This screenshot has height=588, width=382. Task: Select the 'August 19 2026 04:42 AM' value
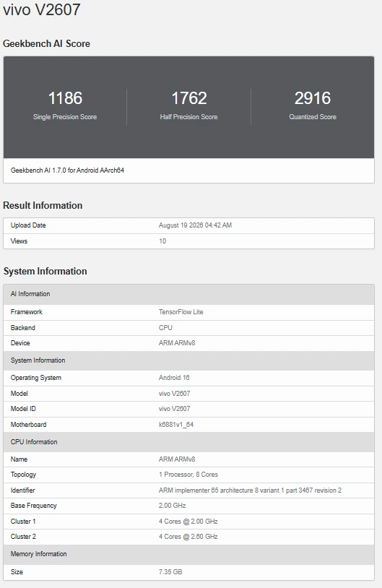195,225
